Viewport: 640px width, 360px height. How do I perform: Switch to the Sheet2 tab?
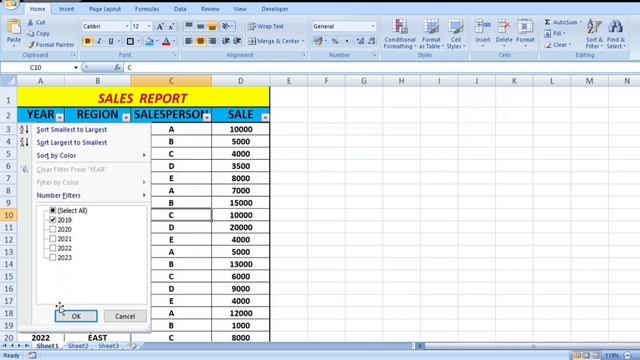coord(78,346)
